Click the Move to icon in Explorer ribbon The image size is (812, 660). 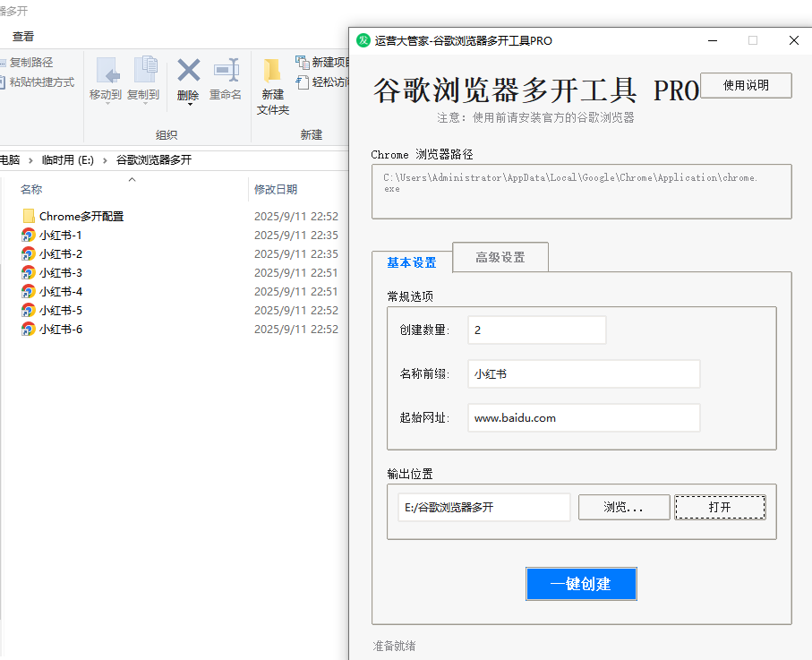(107, 70)
